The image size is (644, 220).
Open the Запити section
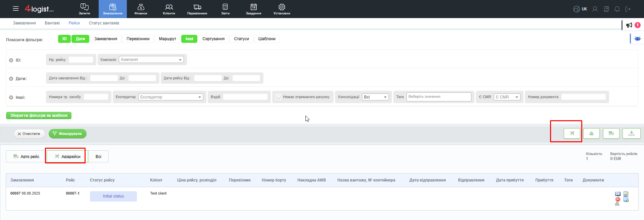tap(84, 9)
